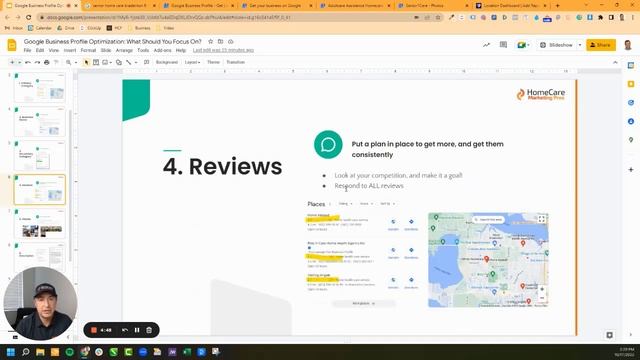Open the zoom tool
This screenshot has width=640, height=360.
point(69,62)
